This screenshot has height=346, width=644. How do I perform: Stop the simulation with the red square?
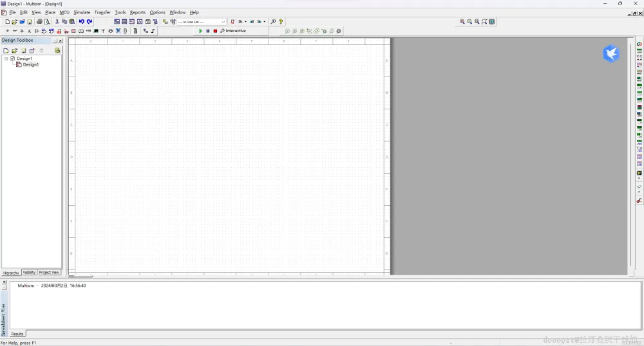point(215,31)
